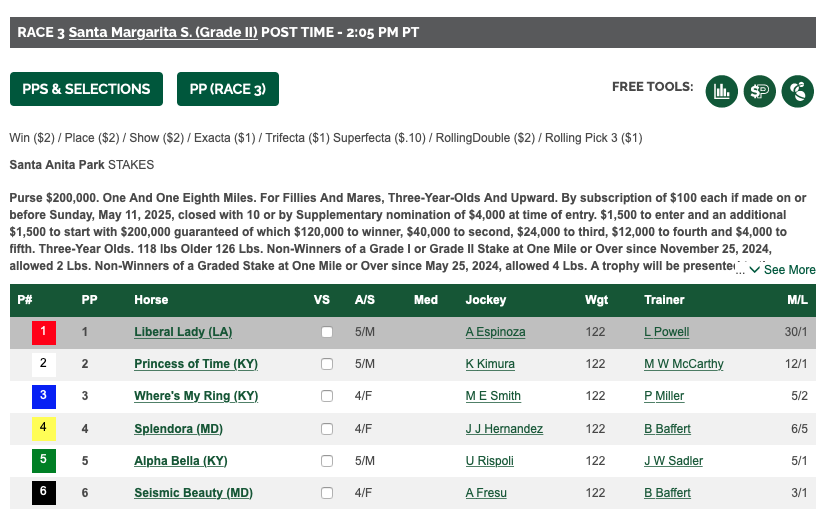This screenshot has height=531, width=831.
Task: Open the PPS & SELECTIONS button
Action: [86, 89]
